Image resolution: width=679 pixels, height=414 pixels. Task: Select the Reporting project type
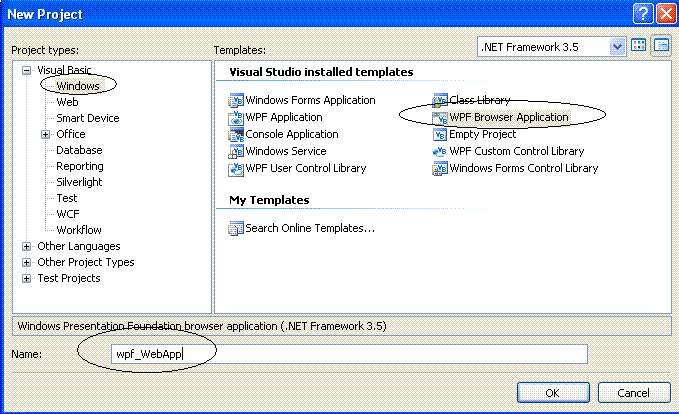click(x=80, y=166)
